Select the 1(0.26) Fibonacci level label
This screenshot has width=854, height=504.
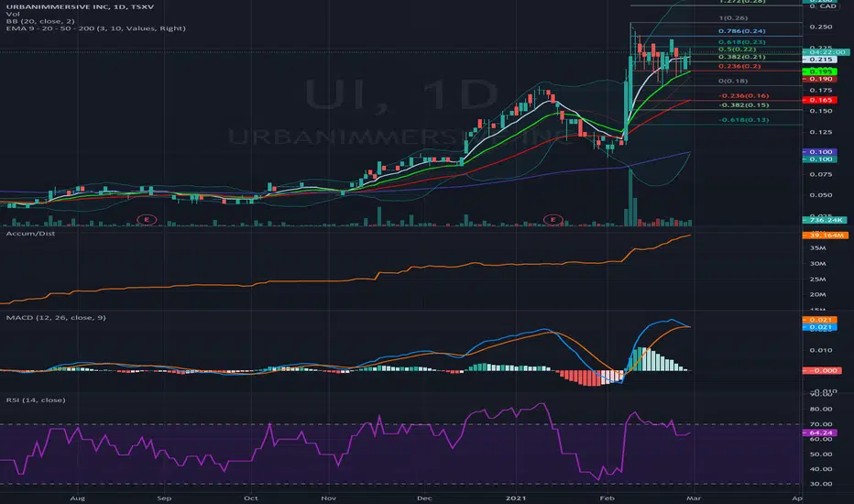pyautogui.click(x=733, y=18)
